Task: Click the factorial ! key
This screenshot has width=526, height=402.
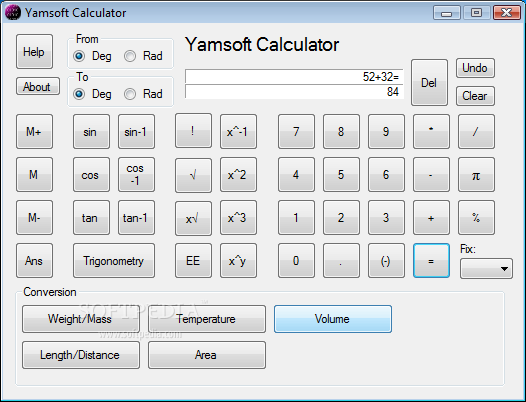Action: 193,131
